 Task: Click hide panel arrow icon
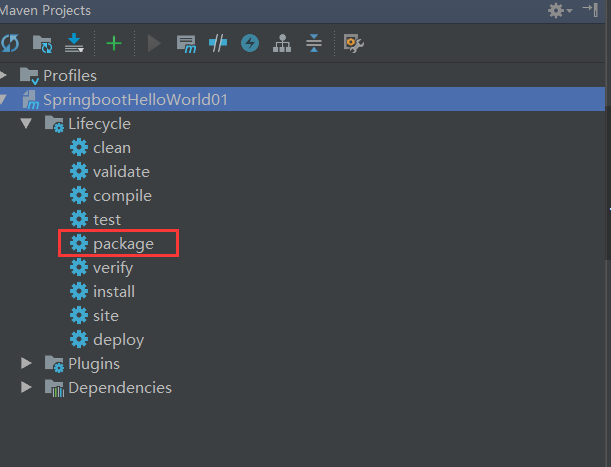point(590,10)
